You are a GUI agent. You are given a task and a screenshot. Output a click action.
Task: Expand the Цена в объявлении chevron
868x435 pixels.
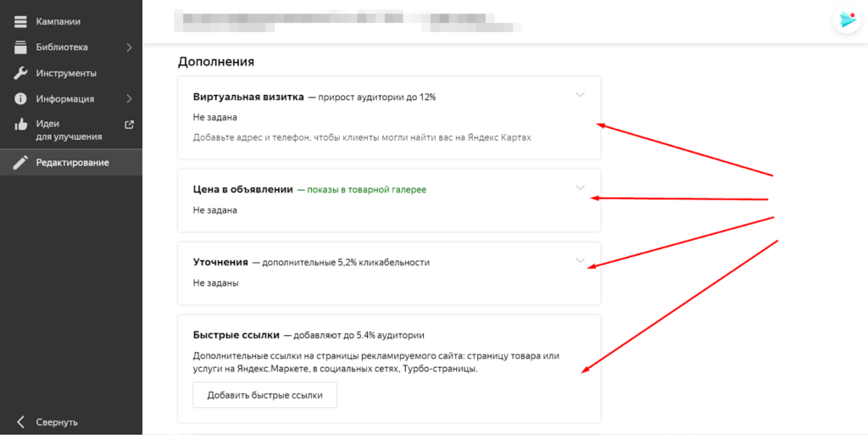(581, 187)
